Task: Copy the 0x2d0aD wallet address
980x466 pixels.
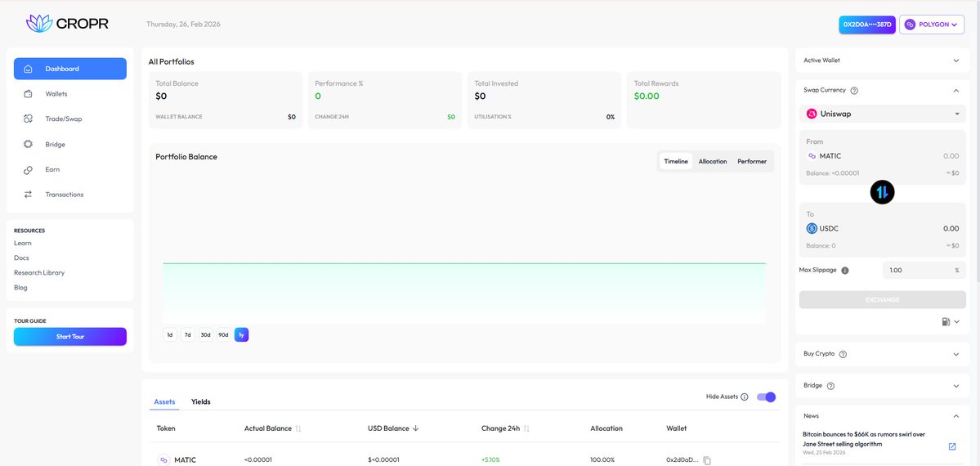Action: click(x=707, y=460)
